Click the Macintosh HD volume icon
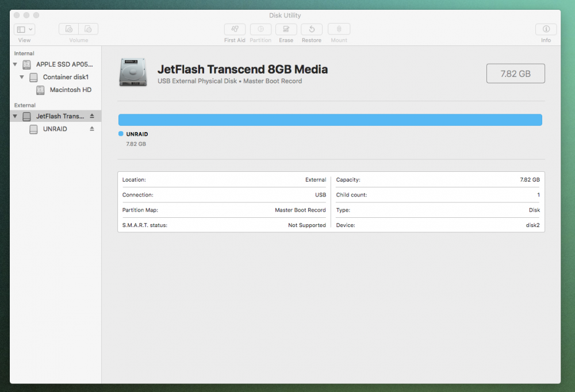The width and height of the screenshot is (575, 392). click(x=40, y=90)
